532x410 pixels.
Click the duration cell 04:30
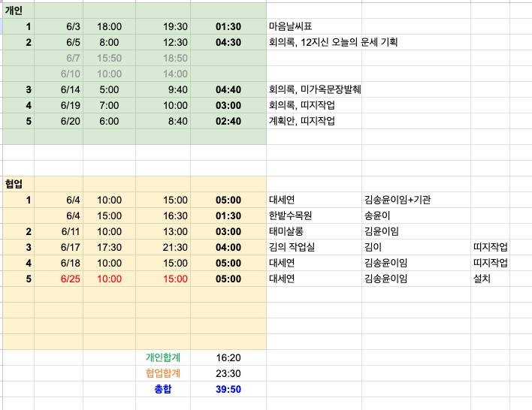click(228, 42)
